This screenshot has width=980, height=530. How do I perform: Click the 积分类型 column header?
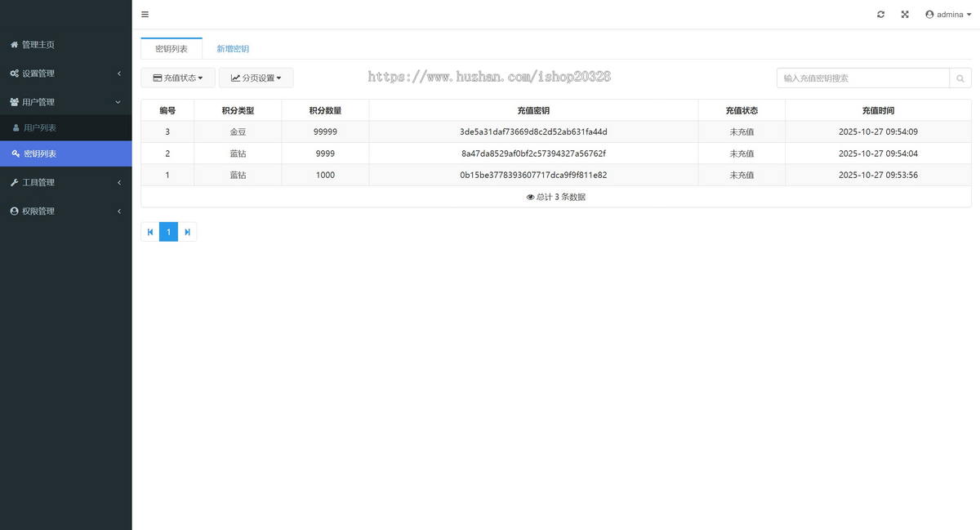click(x=238, y=110)
